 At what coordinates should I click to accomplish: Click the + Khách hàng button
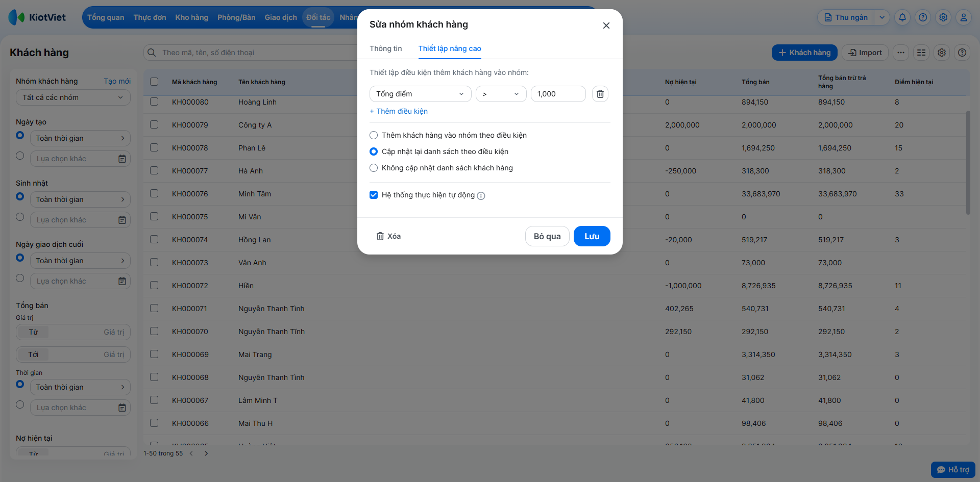804,53
